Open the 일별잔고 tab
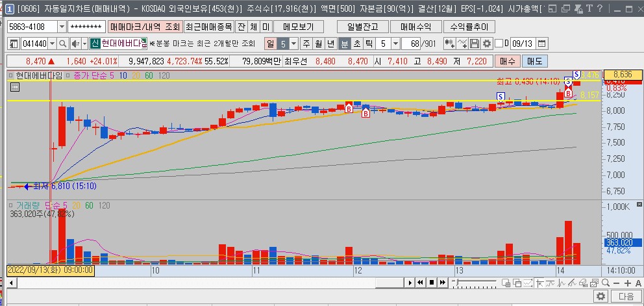 (363, 27)
